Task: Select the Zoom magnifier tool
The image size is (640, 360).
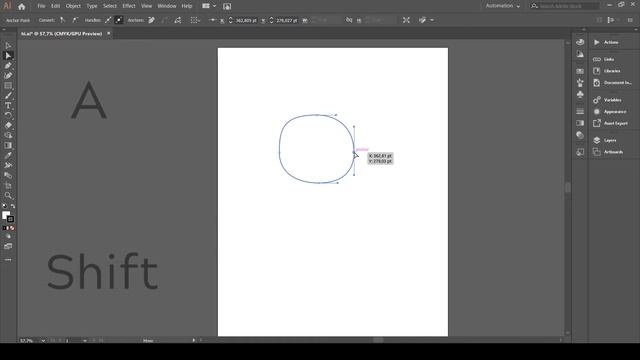Action: tap(8, 196)
